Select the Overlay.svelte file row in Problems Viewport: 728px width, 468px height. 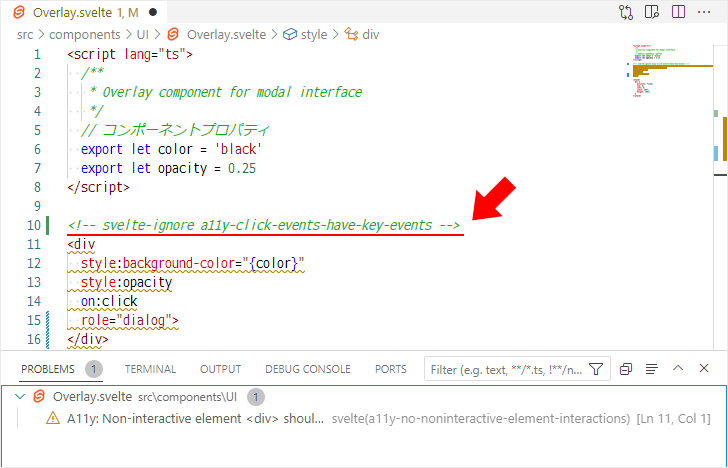pyautogui.click(x=364, y=397)
